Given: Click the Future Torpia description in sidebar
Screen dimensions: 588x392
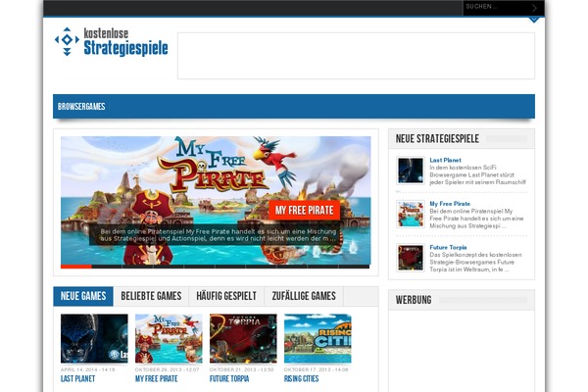Looking at the screenshot, I should point(475,263).
